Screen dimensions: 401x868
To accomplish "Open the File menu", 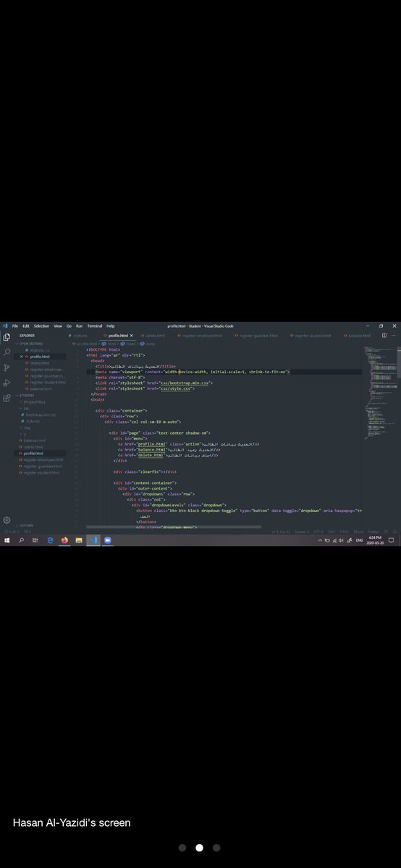I will tap(15, 326).
